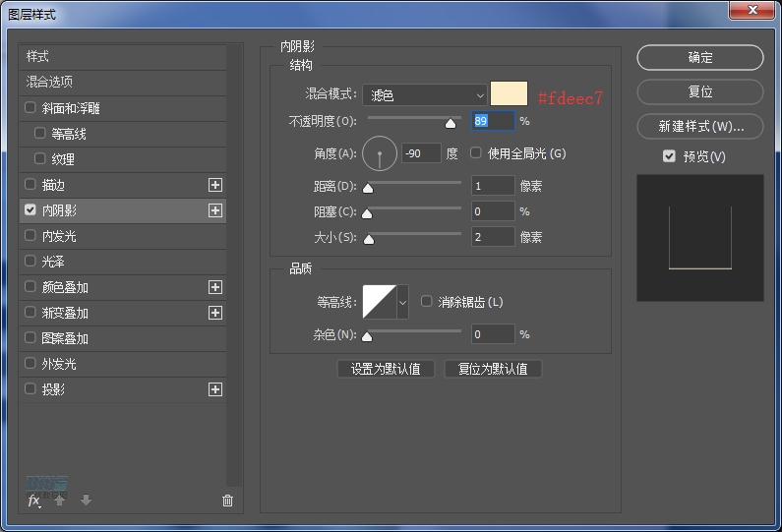
Task: Click the plus icon beside 颜色叠加
Action: [x=215, y=287]
